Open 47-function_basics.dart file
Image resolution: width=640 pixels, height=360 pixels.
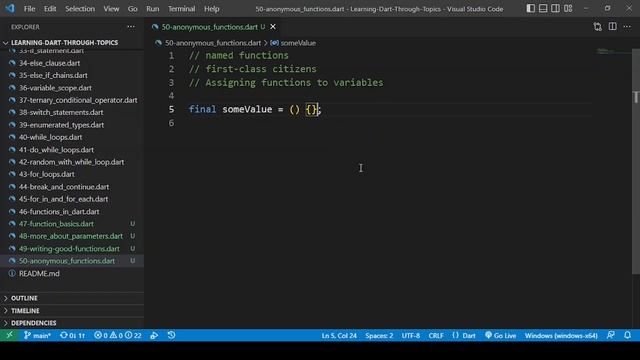(72, 224)
